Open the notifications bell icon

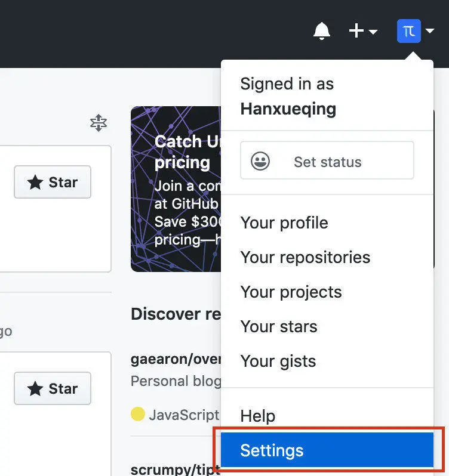(322, 31)
